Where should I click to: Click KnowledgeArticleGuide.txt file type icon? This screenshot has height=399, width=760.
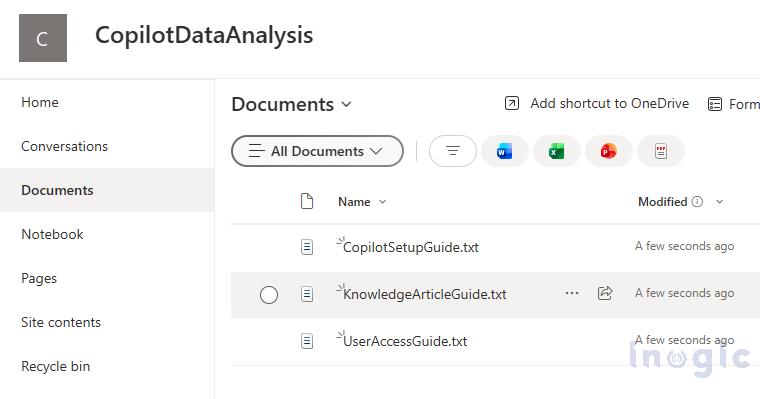point(307,294)
